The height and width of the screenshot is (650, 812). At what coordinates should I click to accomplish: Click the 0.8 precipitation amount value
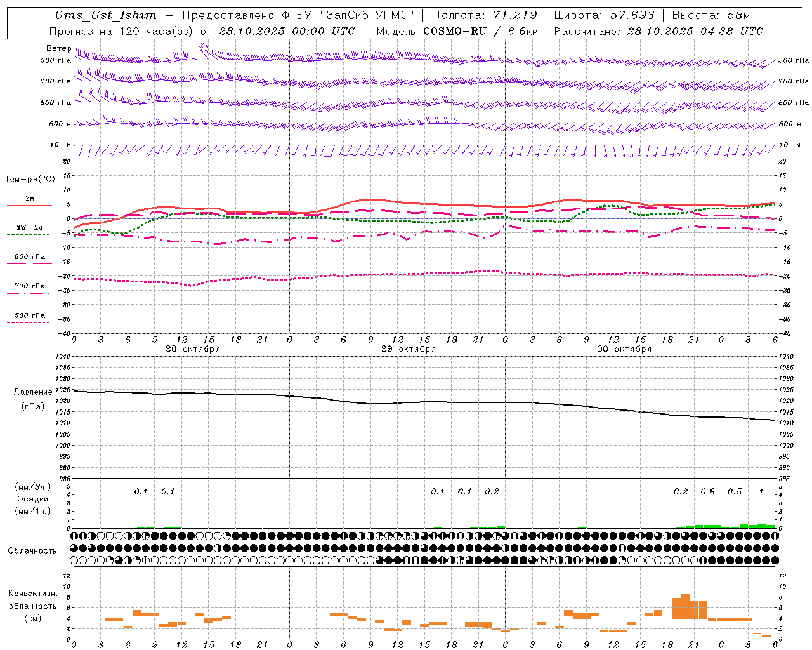click(707, 492)
